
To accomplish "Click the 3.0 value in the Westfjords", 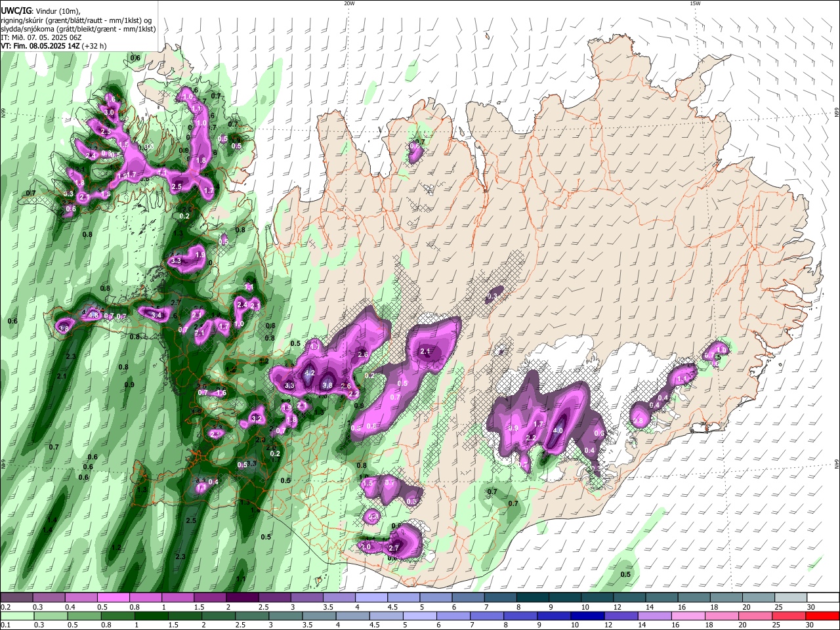I will (x=110, y=113).
